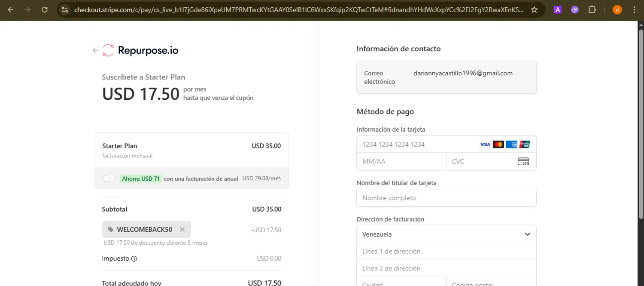Click the 'USD 29.08/mes' annual price

point(261,178)
